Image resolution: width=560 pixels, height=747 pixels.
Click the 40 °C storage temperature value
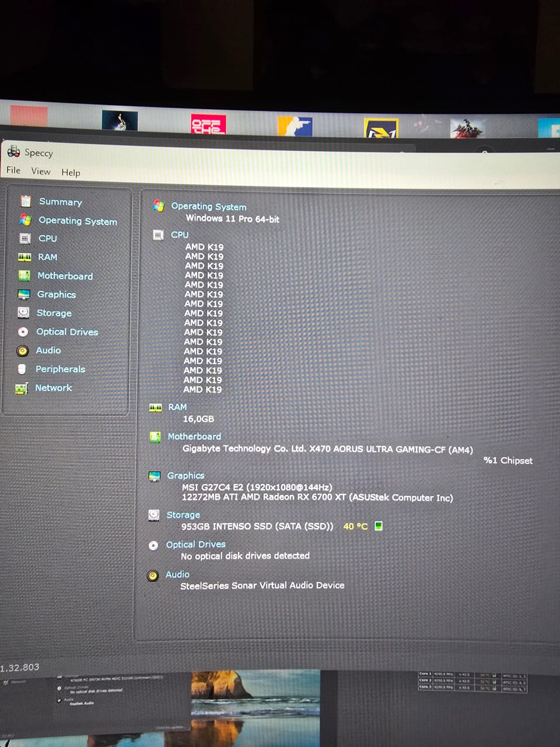[x=355, y=526]
